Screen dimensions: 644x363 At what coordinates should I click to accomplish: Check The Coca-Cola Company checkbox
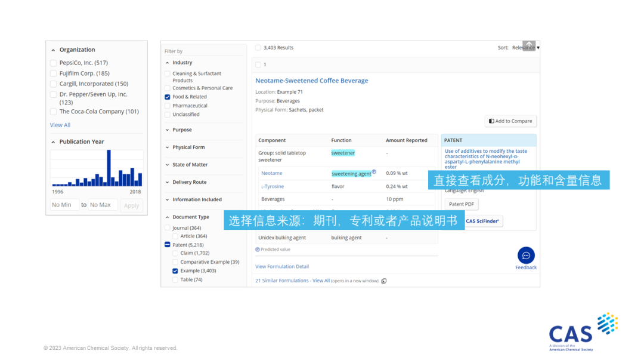point(54,112)
